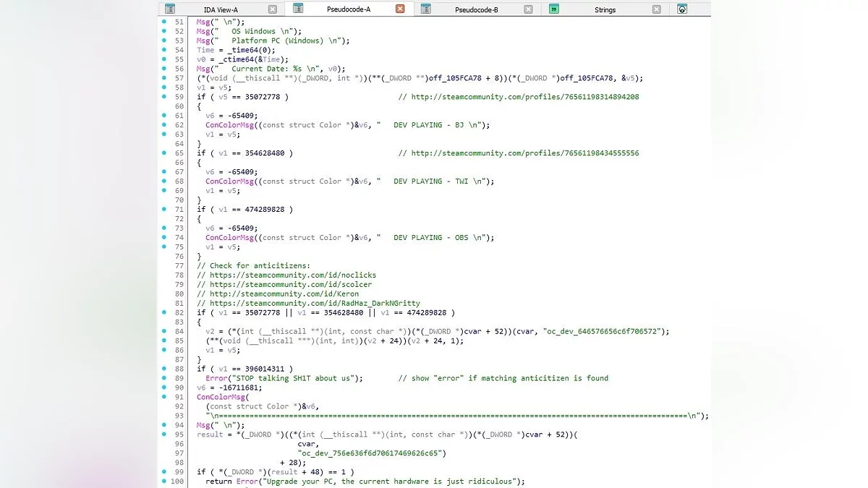Click the blue dot on line 57
The image size is (868, 488).
pyautogui.click(x=163, y=78)
